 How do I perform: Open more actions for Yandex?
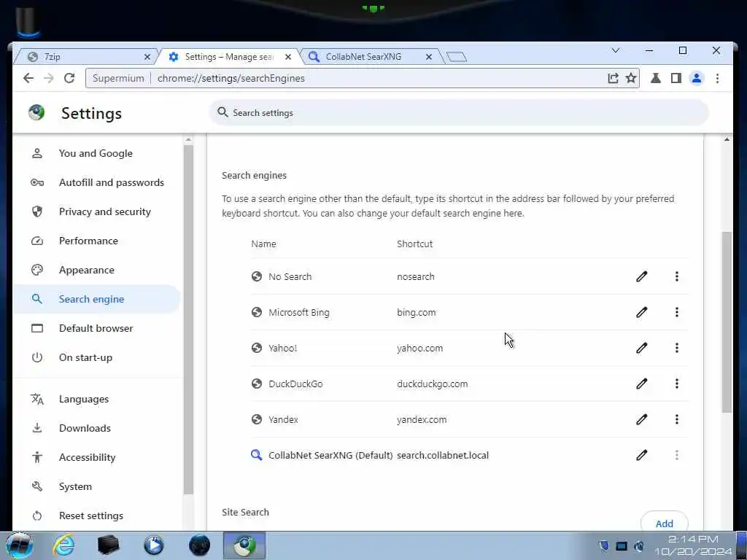676,419
